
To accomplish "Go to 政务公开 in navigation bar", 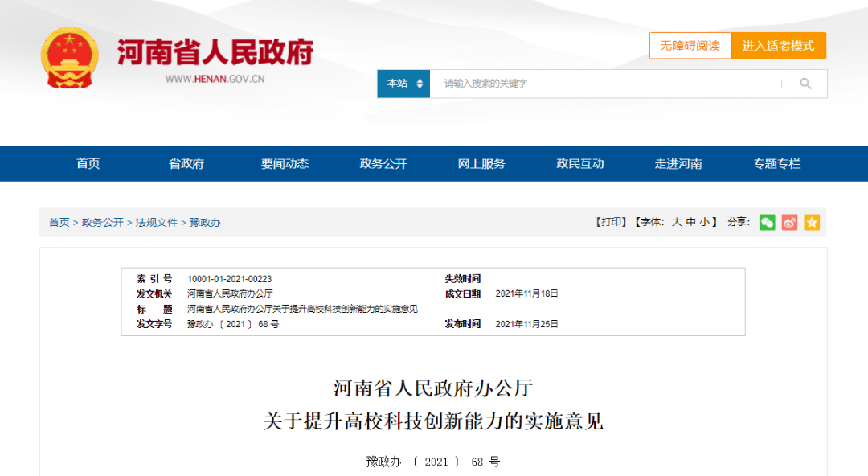I will (383, 163).
